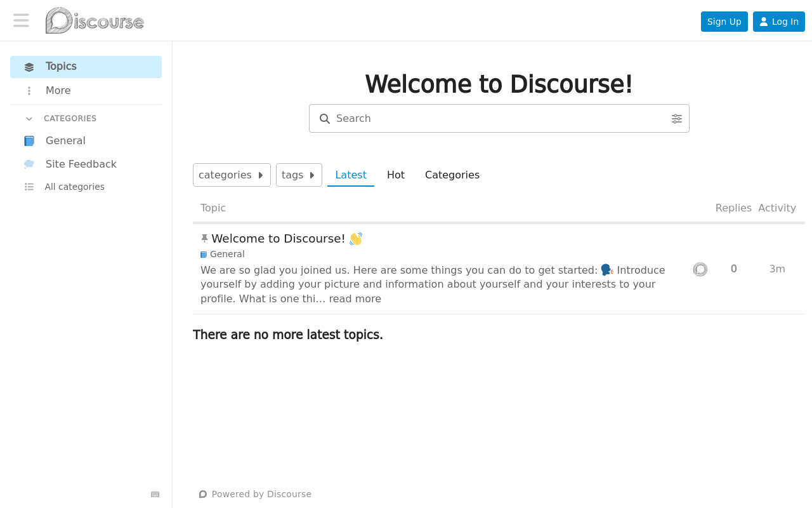This screenshot has height=508, width=812.
Task: Open advanced search filters icon
Action: [677, 119]
